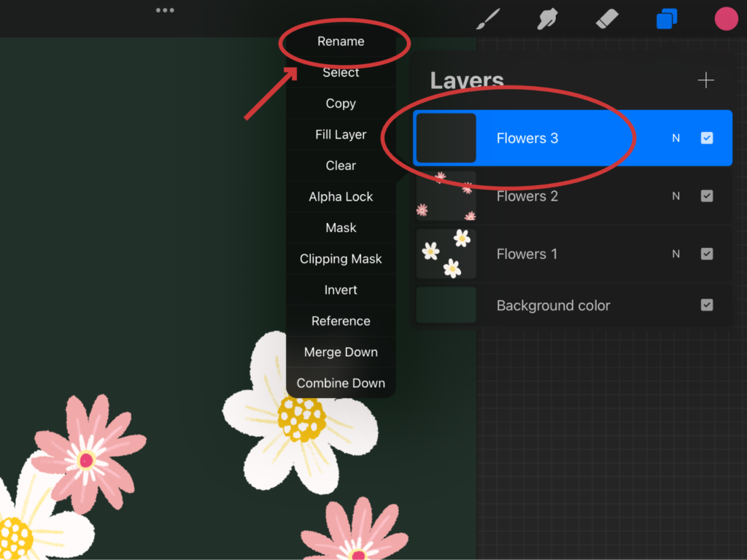Choose Invert from the layer menu
Viewport: 747px width, 560px height.
(341, 289)
